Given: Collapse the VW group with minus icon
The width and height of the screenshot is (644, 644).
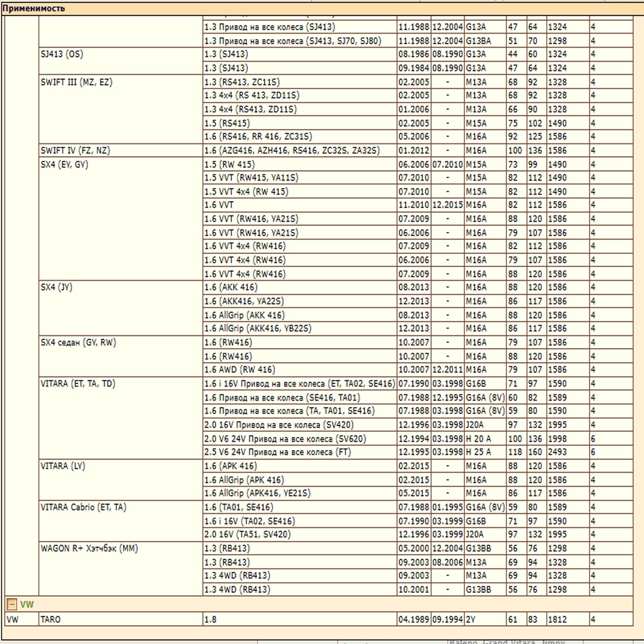Looking at the screenshot, I should [12, 604].
